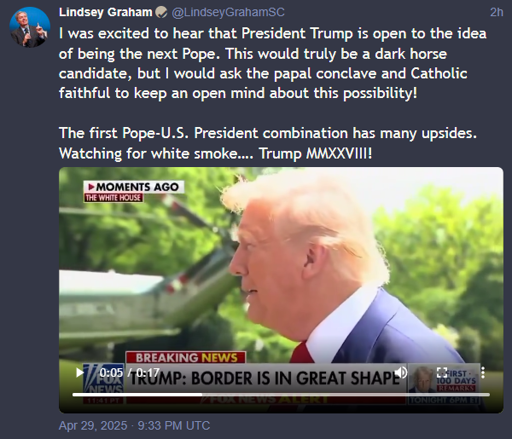This screenshot has height=439, width=512.
Task: Open video more options menu
Action: [x=483, y=373]
